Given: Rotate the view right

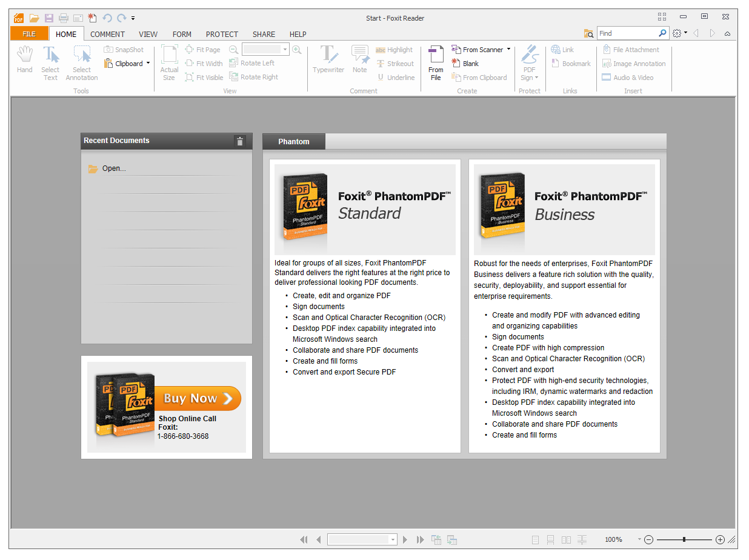Looking at the screenshot, I should point(253,77).
